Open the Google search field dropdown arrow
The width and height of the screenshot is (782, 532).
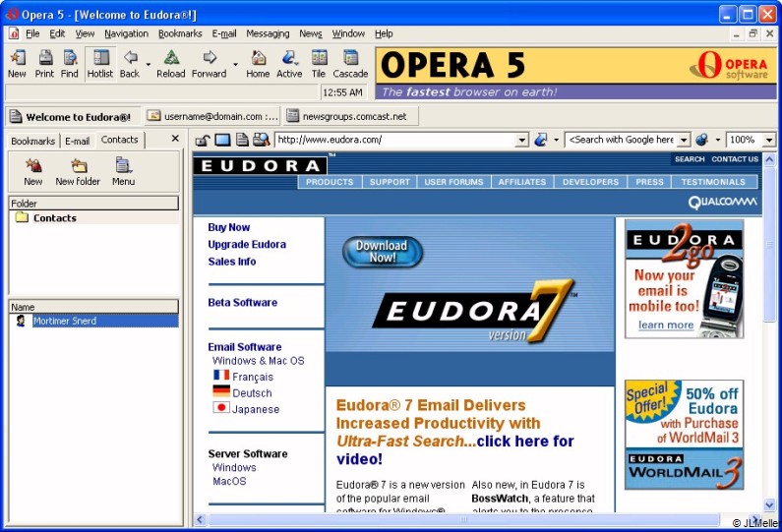(684, 140)
